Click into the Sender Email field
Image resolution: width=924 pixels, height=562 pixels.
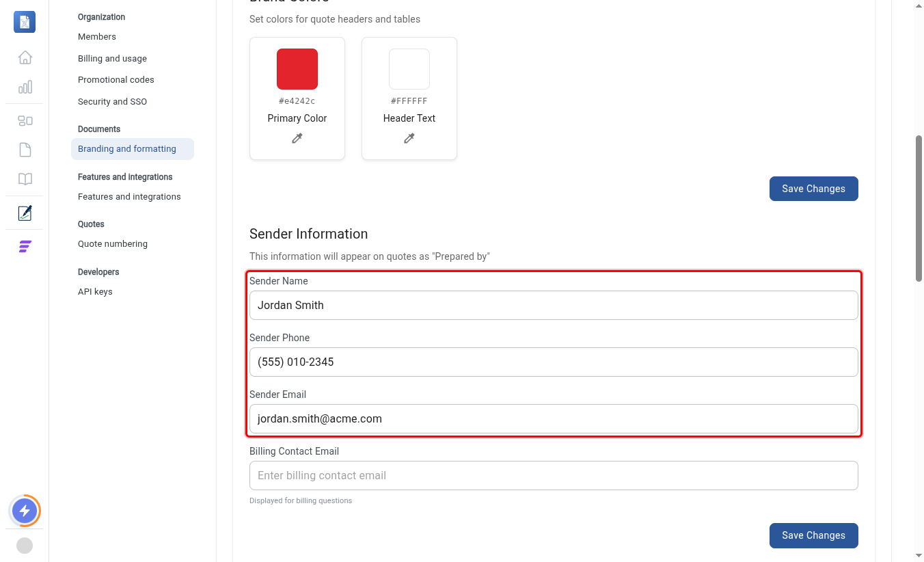(x=554, y=418)
